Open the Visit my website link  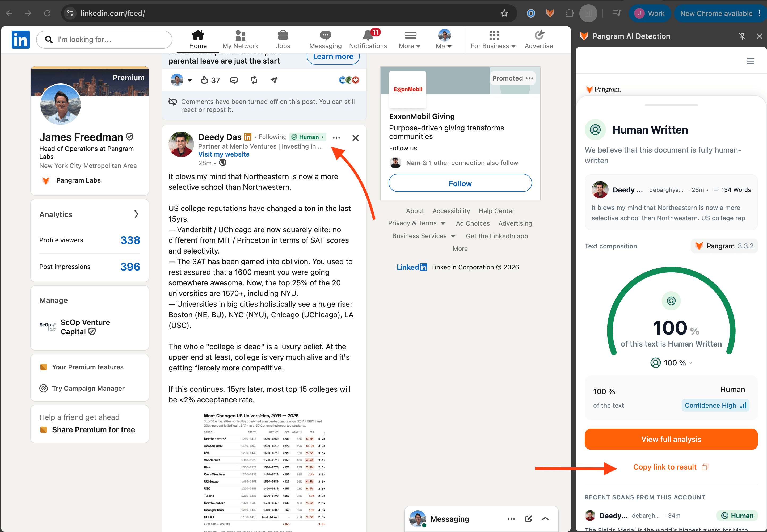(224, 154)
